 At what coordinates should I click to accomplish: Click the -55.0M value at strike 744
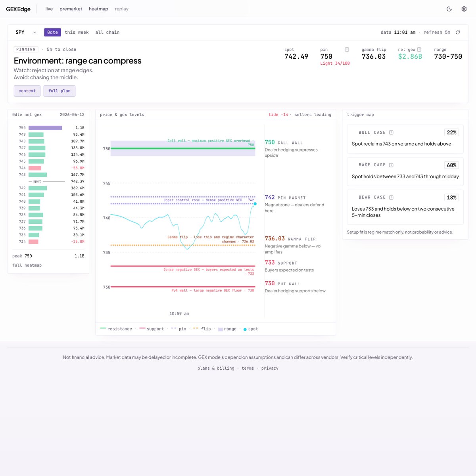[78, 168]
